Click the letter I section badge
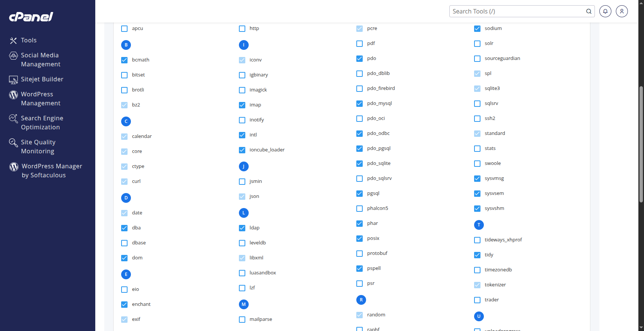The image size is (644, 331). (244, 45)
